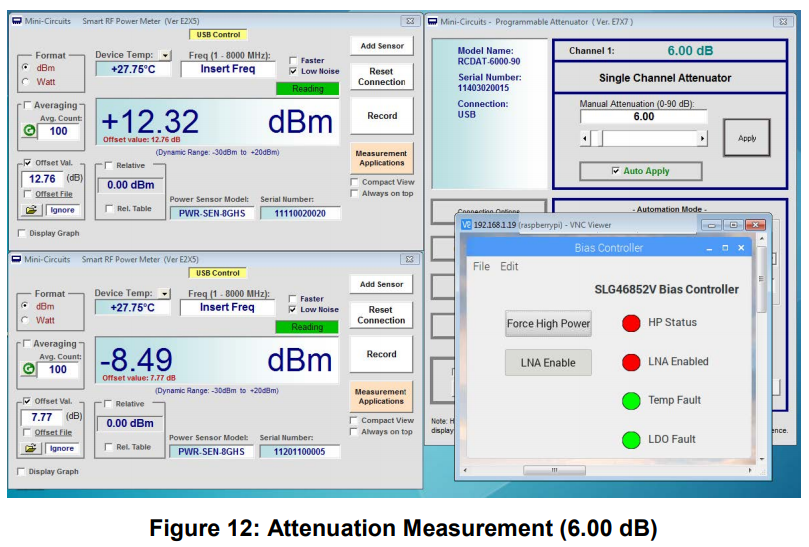Enable Faster mode in top power meter
The width and height of the screenshot is (809, 547).
[293, 60]
